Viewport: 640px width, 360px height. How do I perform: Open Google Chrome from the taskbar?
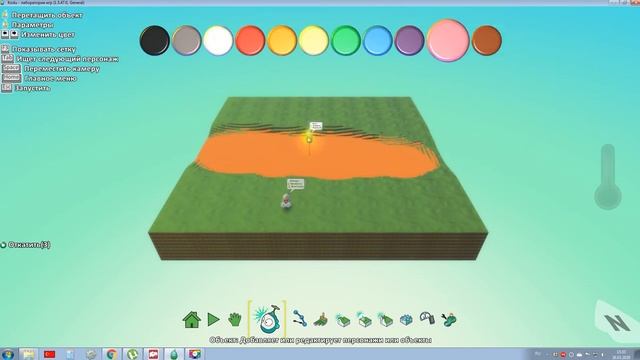pyautogui.click(x=111, y=354)
